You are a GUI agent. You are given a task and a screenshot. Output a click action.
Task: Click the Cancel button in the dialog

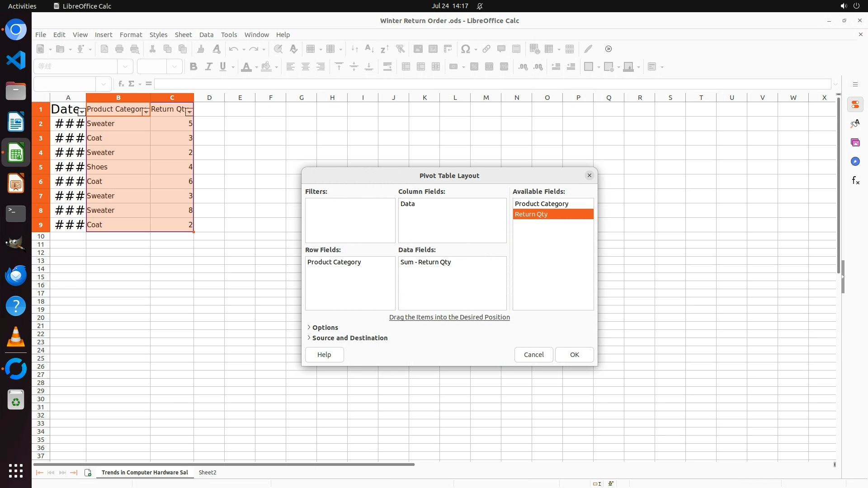(x=533, y=355)
